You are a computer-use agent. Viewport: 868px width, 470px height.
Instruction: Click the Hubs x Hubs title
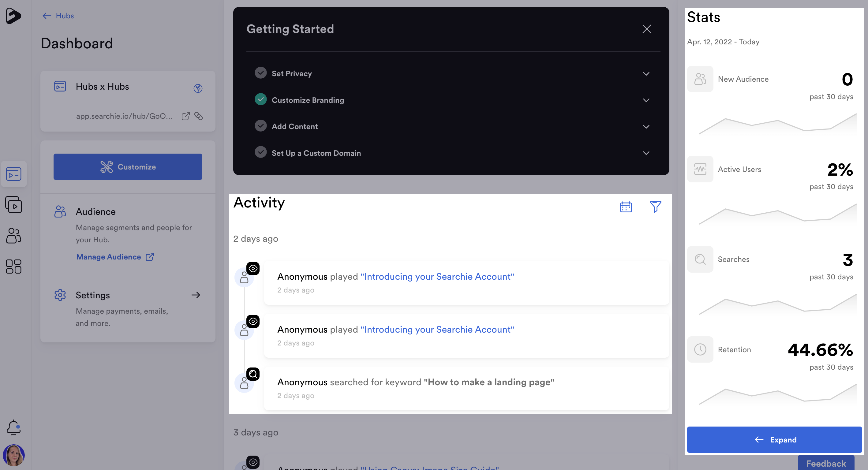click(103, 87)
